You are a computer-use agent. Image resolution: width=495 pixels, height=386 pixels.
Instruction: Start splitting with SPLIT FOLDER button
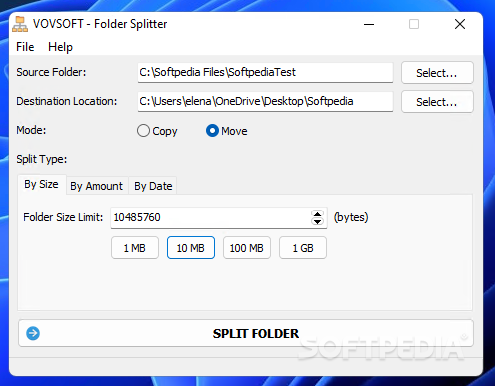point(246,333)
